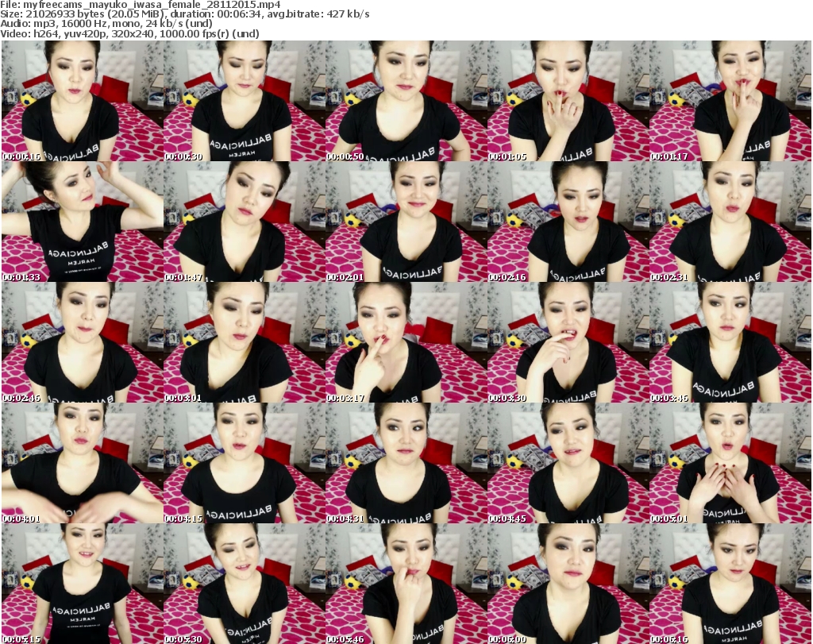Click the 'Audio: mp3, 16000 Hz' line
The width and height of the screenshot is (813, 644).
point(106,24)
